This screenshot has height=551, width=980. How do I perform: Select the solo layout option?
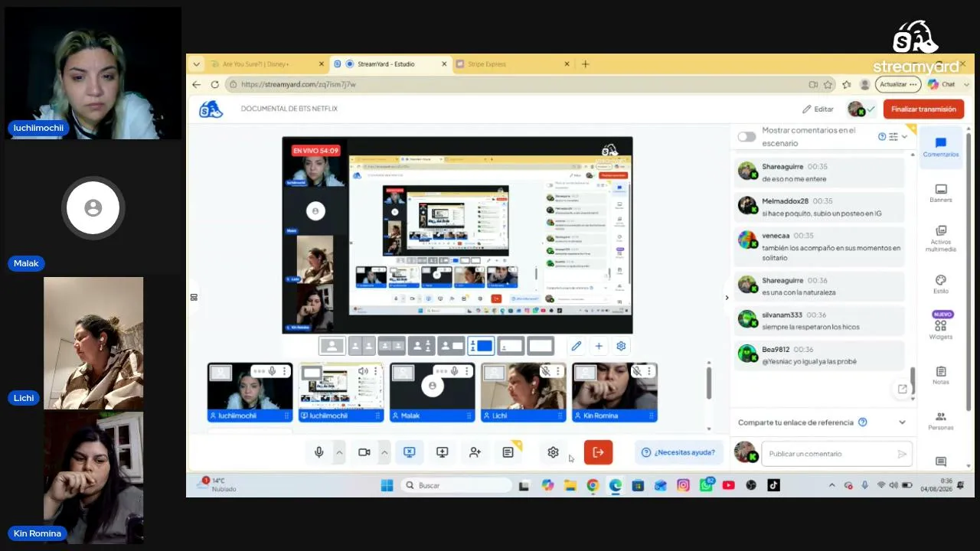[332, 346]
